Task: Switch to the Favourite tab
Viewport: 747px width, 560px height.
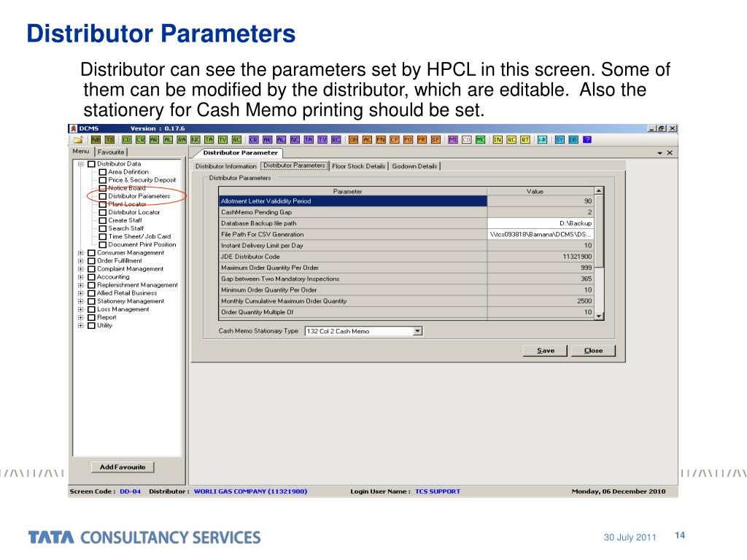Action: click(x=111, y=152)
